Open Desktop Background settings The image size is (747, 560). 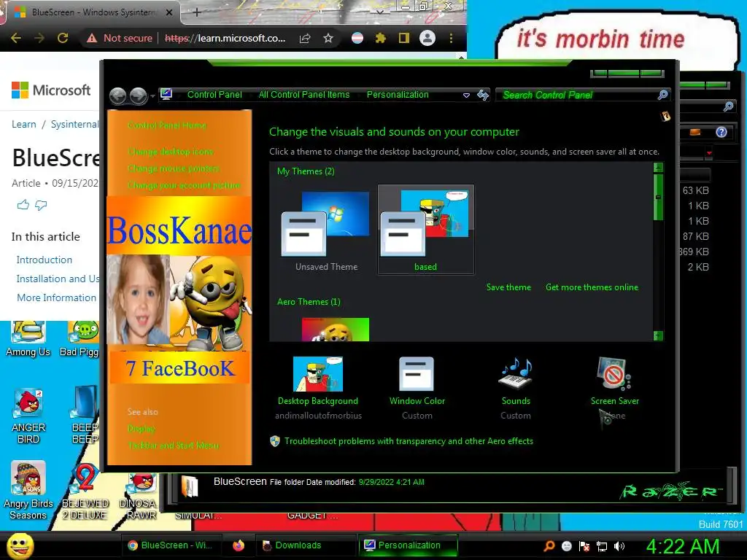(318, 386)
